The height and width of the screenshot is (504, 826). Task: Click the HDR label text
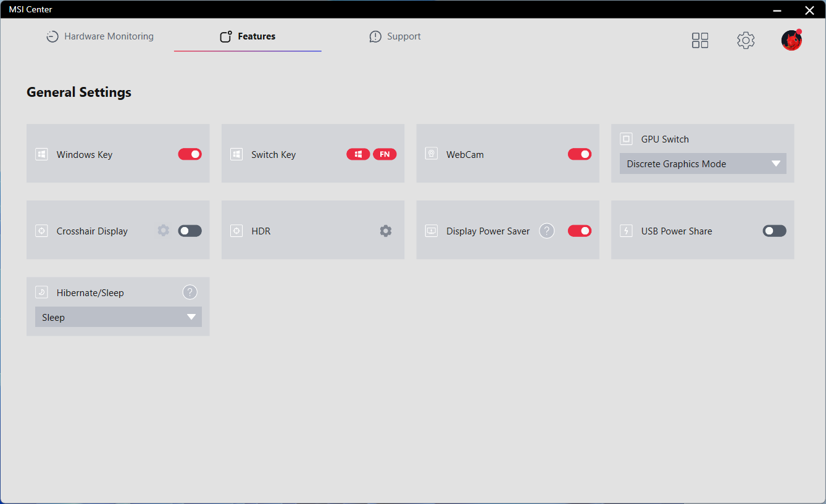[261, 231]
